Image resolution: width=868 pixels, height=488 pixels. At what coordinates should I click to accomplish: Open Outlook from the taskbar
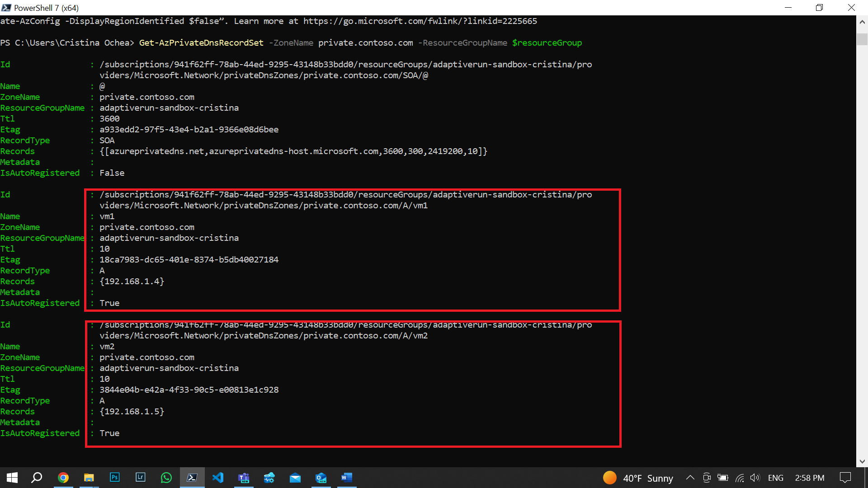[321, 478]
